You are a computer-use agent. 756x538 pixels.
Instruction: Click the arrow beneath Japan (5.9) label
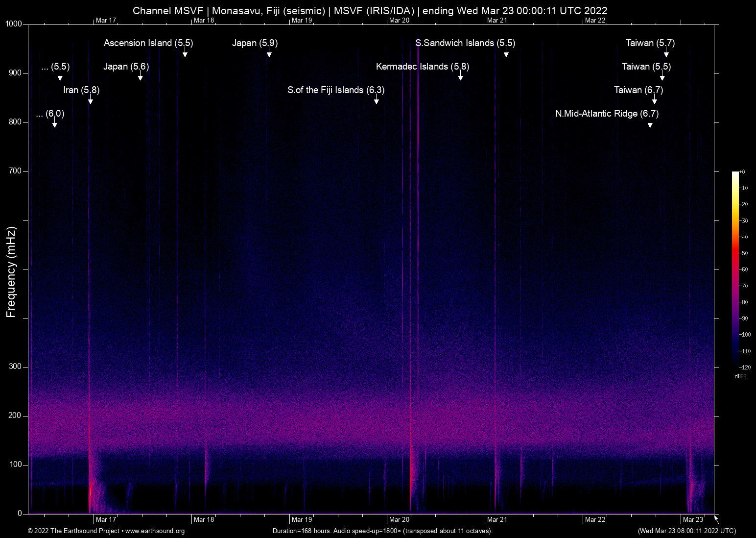[x=269, y=53]
